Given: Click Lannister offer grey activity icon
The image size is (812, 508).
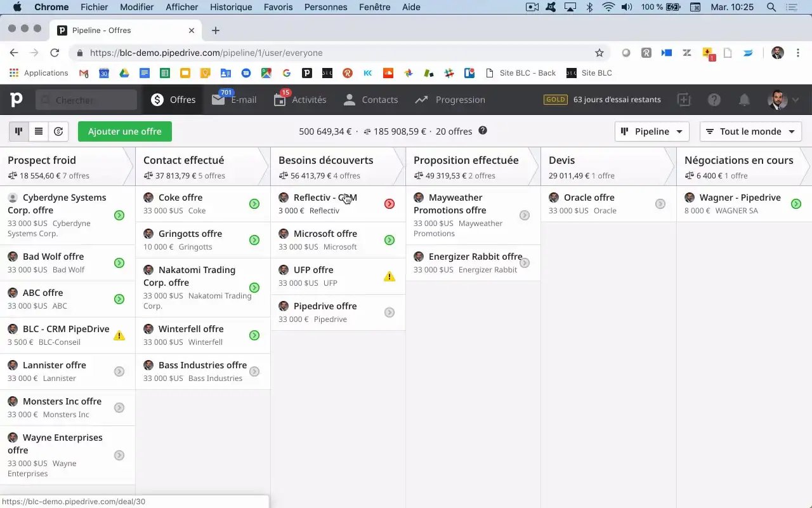Looking at the screenshot, I should tap(119, 371).
